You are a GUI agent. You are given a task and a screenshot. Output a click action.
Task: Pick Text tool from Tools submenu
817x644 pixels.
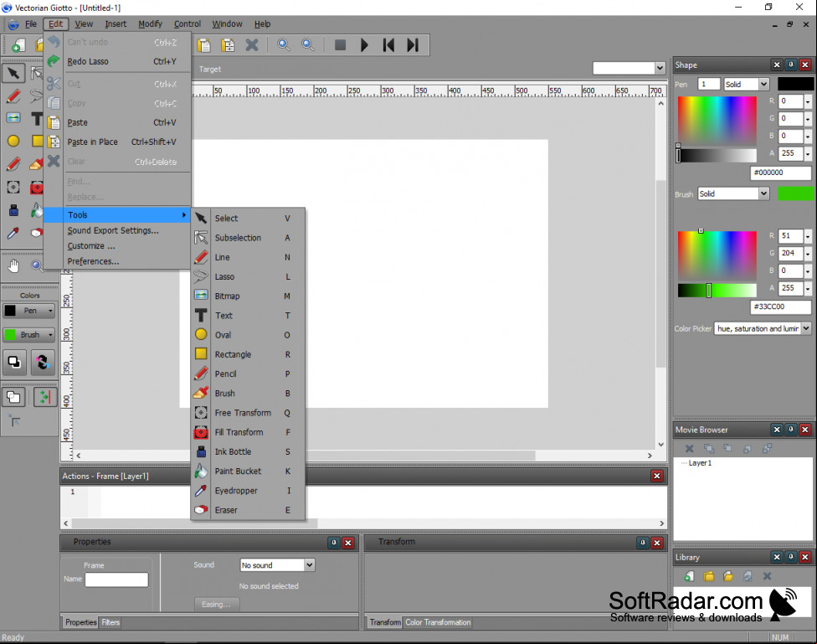(x=248, y=316)
